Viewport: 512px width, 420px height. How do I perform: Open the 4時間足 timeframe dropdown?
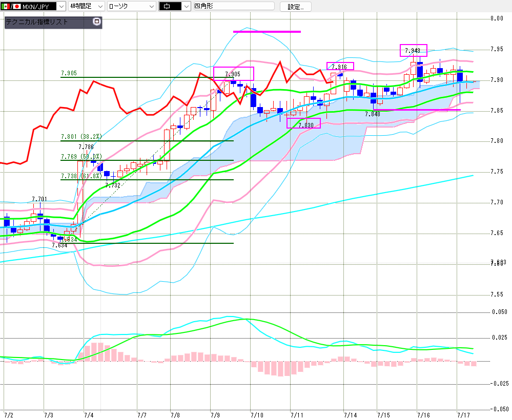click(87, 6)
